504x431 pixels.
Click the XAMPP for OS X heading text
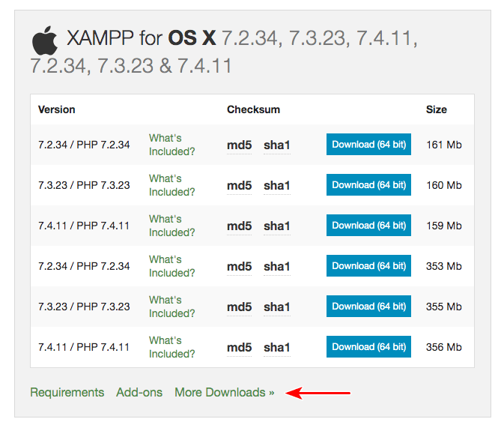pyautogui.click(x=142, y=38)
